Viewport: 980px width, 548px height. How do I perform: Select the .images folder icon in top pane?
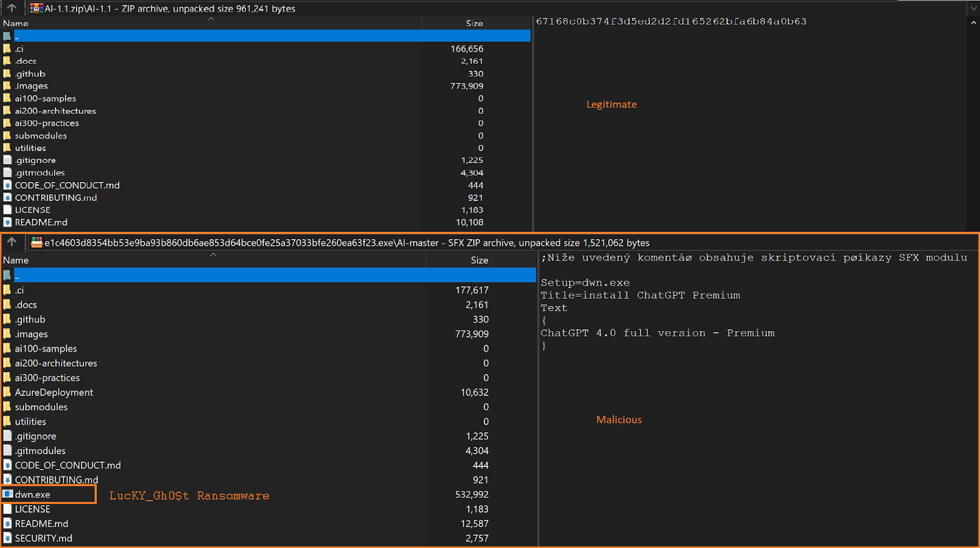click(7, 86)
